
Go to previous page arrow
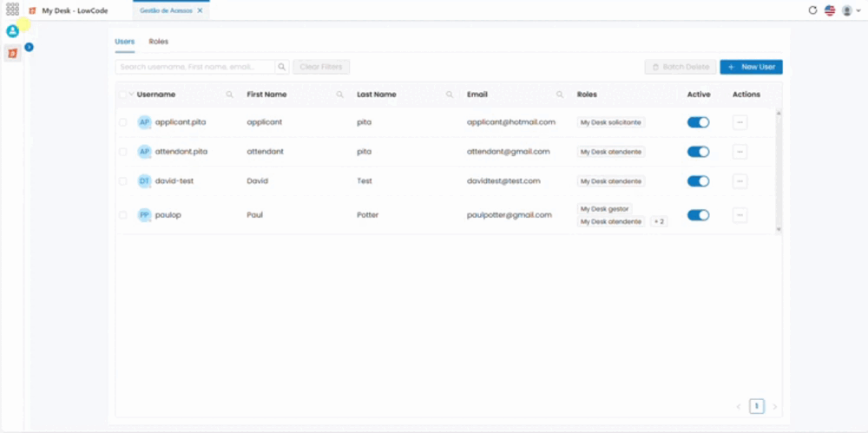(x=739, y=407)
